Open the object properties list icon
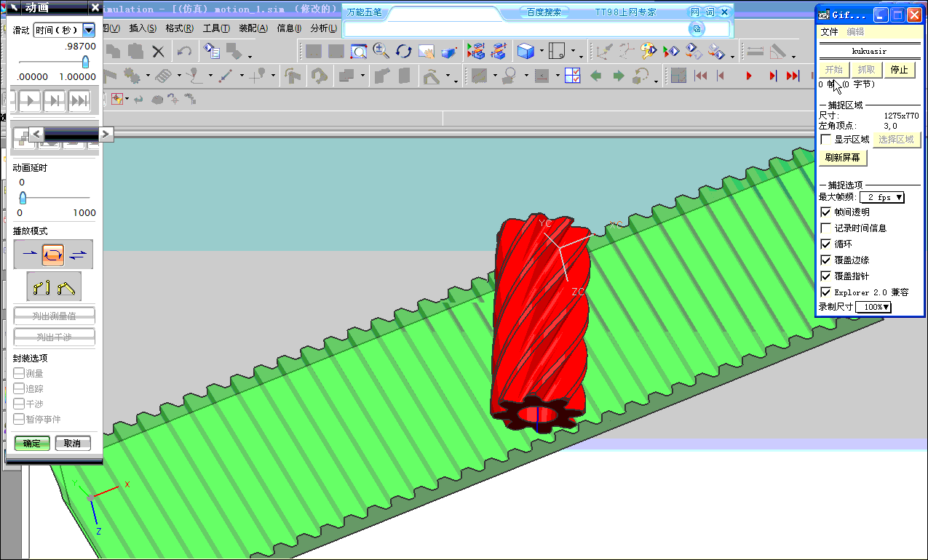 (212, 51)
